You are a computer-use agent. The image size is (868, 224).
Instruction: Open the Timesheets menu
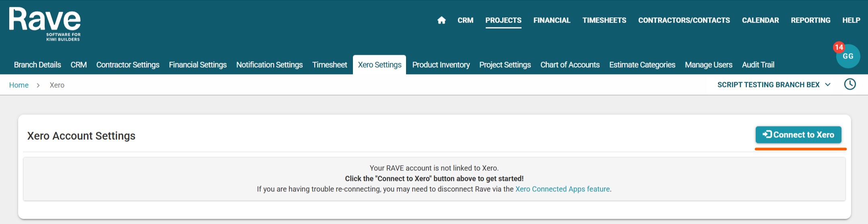[x=604, y=20]
